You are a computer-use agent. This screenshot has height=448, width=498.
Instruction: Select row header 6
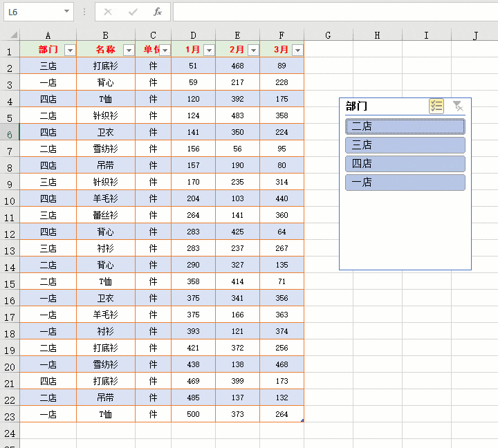10,133
